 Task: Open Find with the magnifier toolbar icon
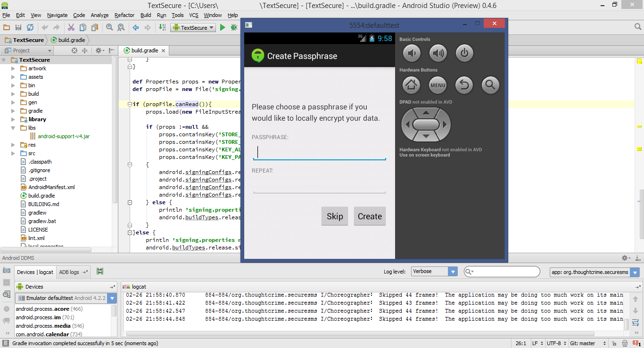109,28
